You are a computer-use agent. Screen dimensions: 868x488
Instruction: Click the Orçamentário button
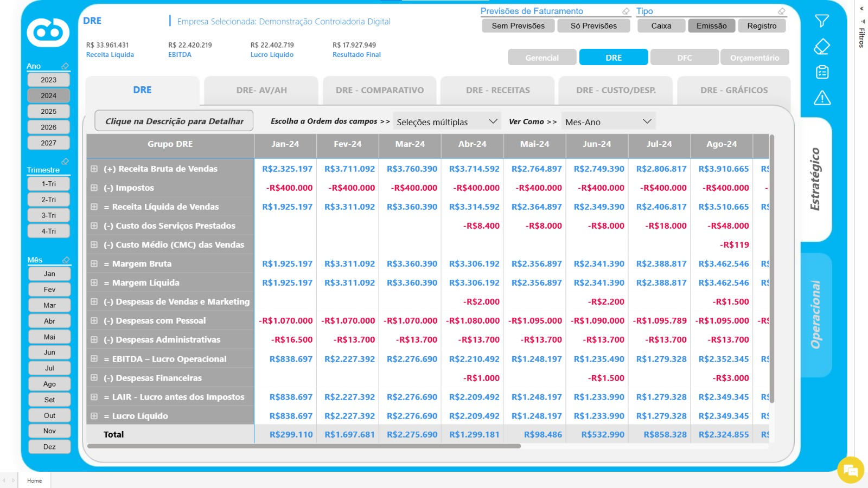pyautogui.click(x=755, y=57)
